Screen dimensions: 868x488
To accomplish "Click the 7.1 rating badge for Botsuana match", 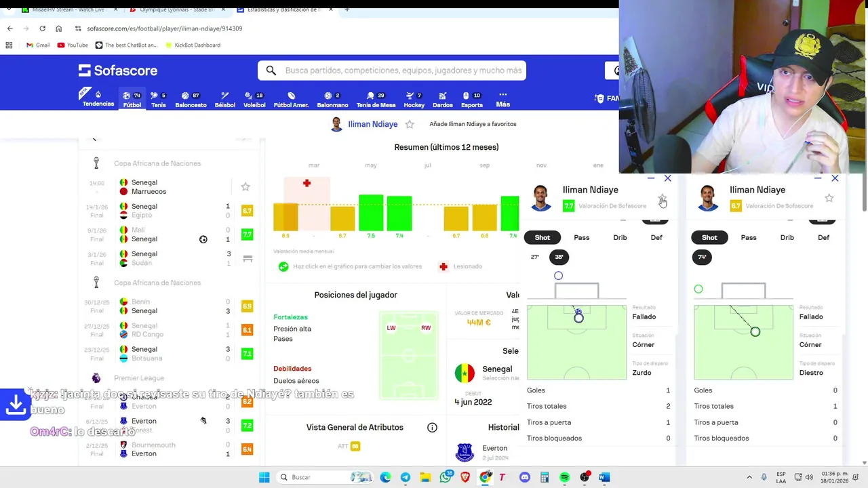I will tap(247, 354).
